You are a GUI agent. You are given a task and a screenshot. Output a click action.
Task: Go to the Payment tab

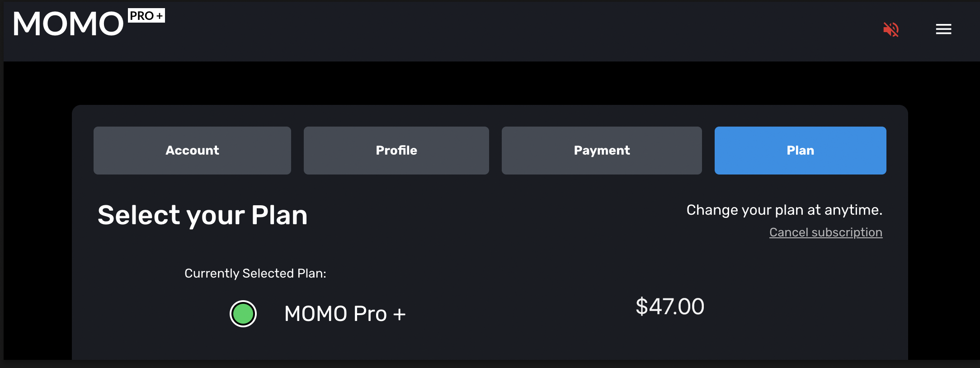602,151
